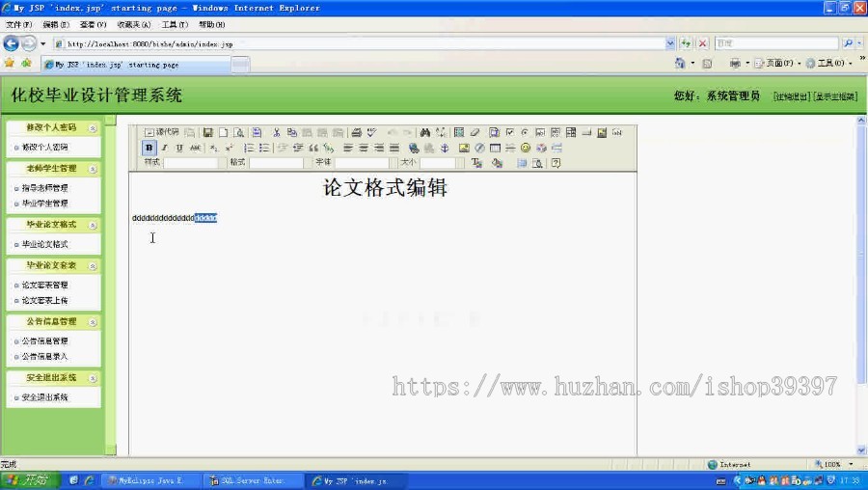The width and height of the screenshot is (868, 490).
Task: Click the Windows 开始 start button
Action: [29, 480]
